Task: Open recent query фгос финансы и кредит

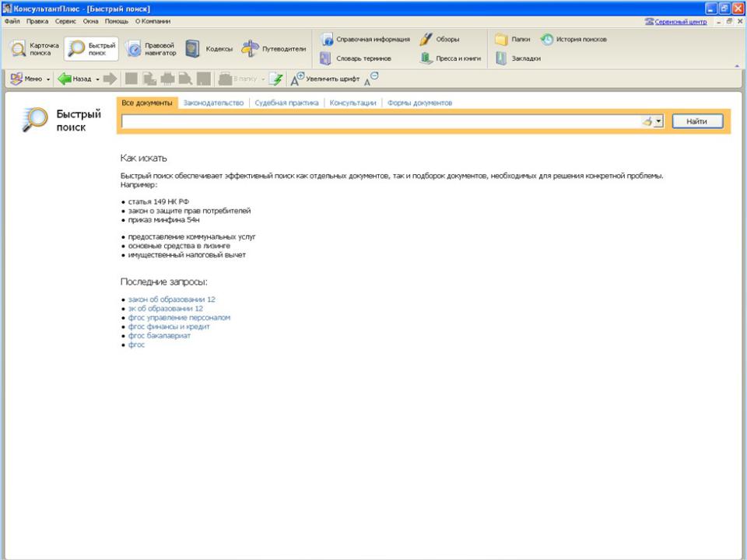Action: (x=169, y=327)
